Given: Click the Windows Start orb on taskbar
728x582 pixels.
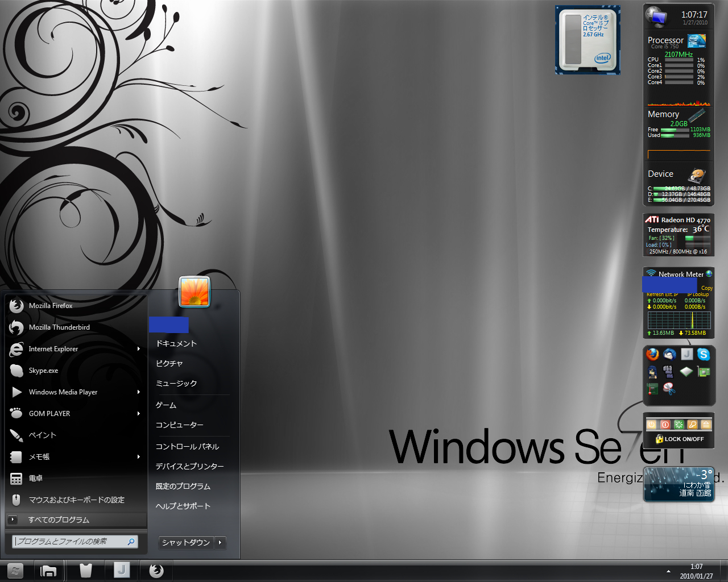Looking at the screenshot, I should click(15, 571).
